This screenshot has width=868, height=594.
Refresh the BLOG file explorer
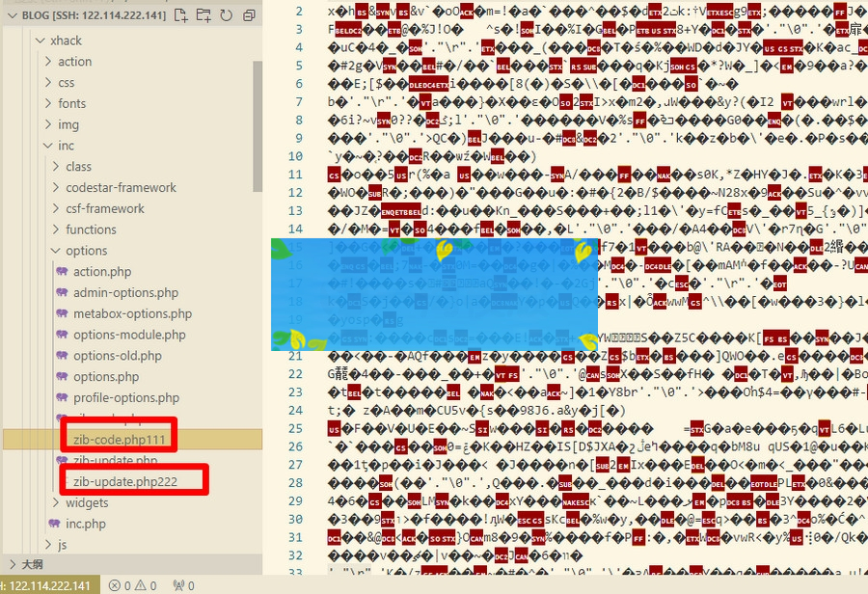click(226, 15)
